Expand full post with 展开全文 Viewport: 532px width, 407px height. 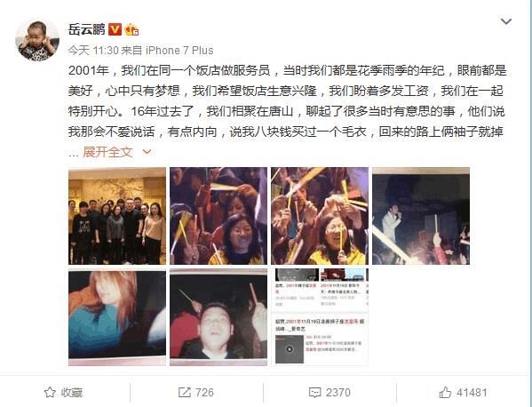click(107, 152)
